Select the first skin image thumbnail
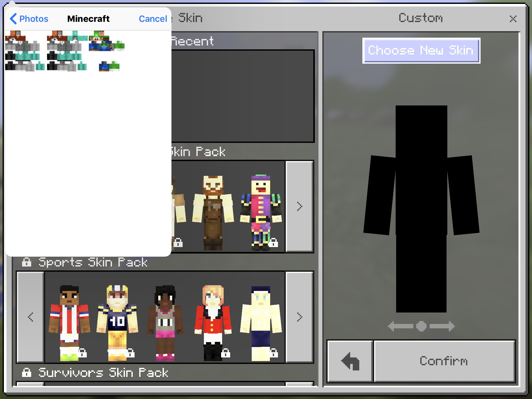The width and height of the screenshot is (532, 399). click(25, 51)
